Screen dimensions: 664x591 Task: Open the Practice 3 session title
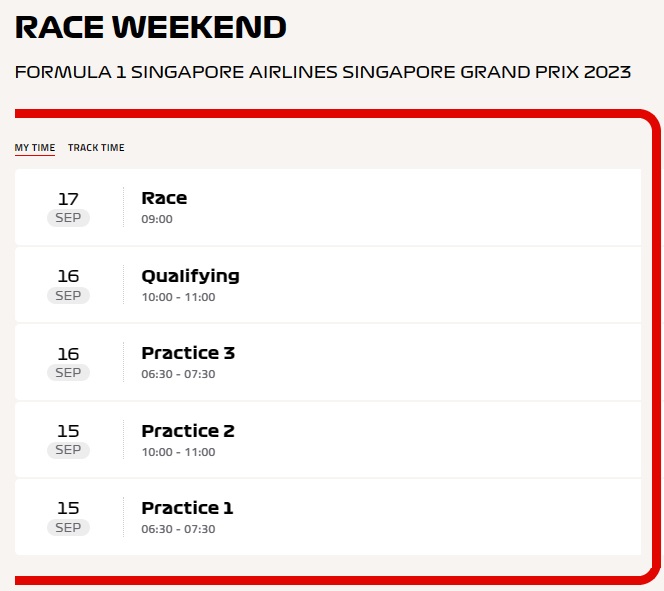click(188, 353)
